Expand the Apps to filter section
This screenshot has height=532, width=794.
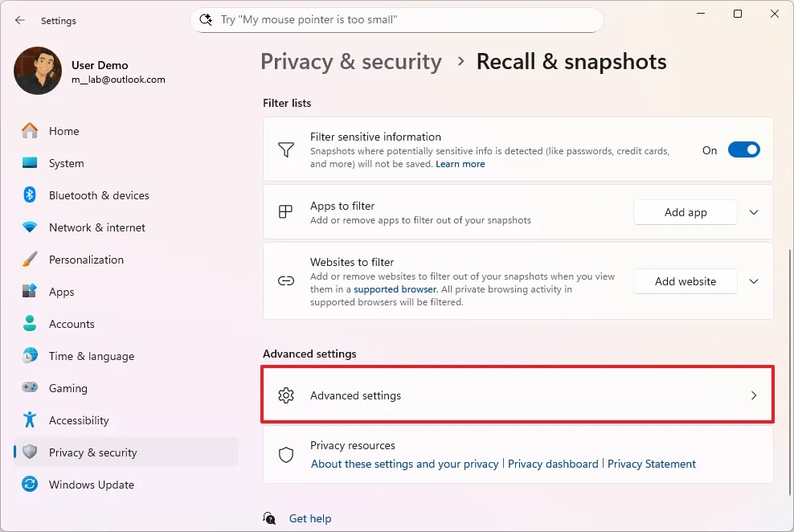(754, 212)
